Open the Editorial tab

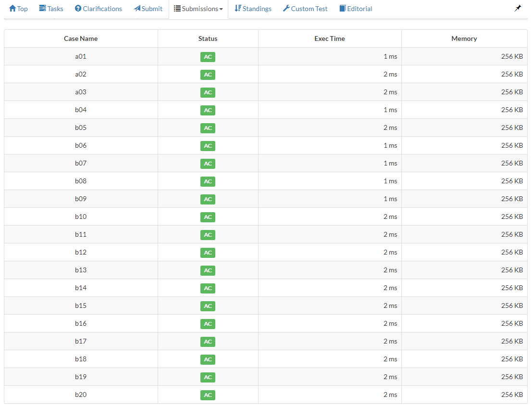tap(356, 9)
